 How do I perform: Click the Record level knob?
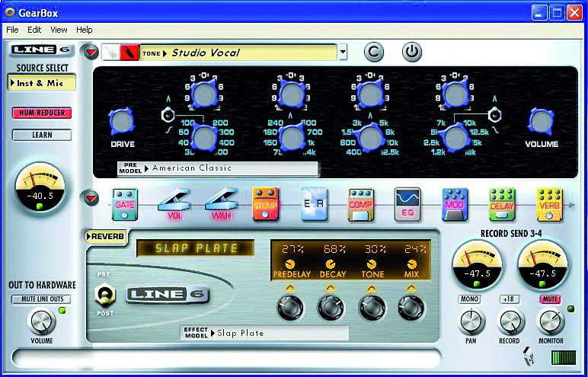click(x=510, y=322)
